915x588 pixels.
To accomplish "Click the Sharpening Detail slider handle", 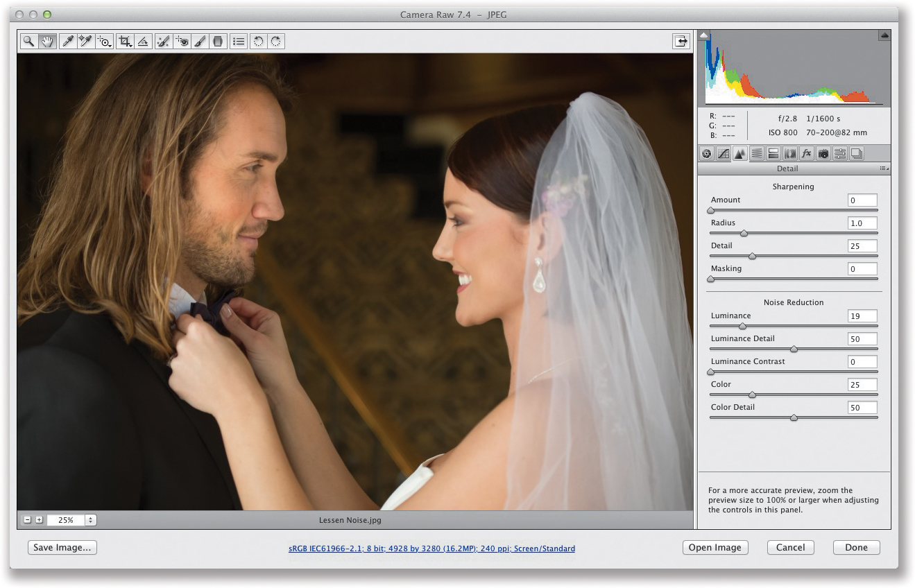I will (752, 256).
